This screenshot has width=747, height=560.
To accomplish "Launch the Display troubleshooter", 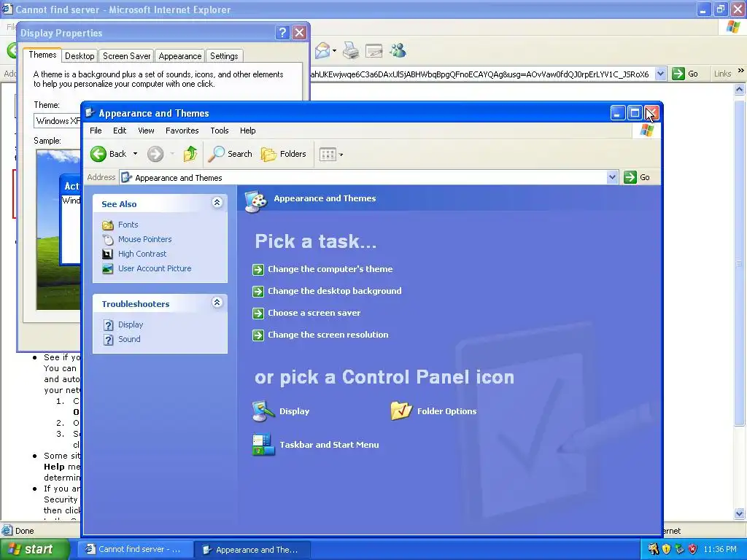I will (x=131, y=324).
